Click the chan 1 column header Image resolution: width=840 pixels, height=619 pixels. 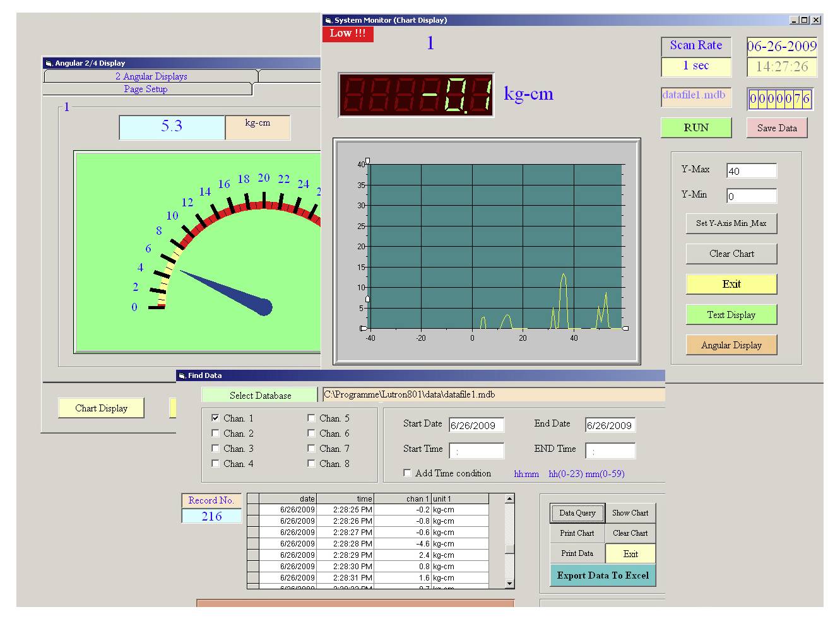pos(403,498)
